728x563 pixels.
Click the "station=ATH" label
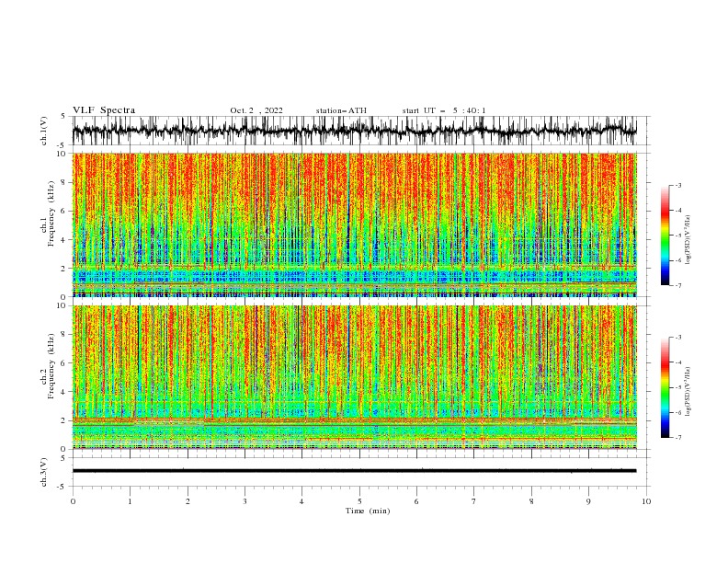pyautogui.click(x=341, y=110)
